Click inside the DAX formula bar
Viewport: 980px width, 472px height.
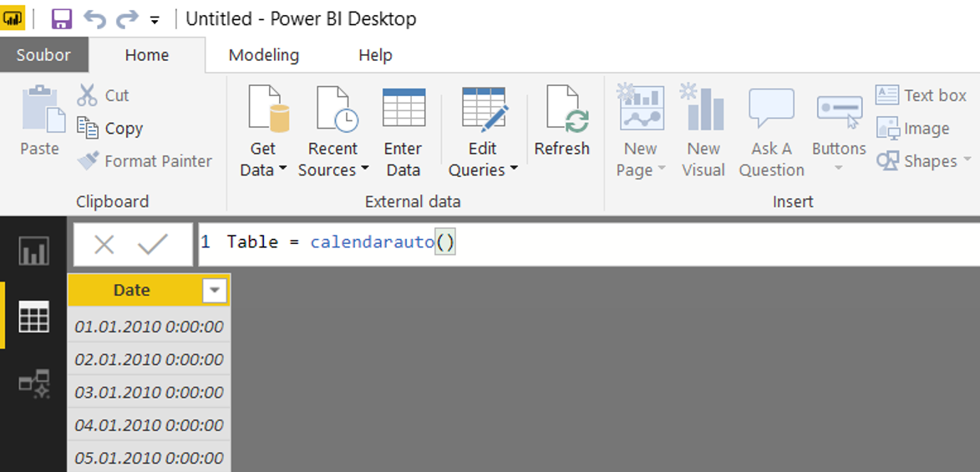[589, 244]
